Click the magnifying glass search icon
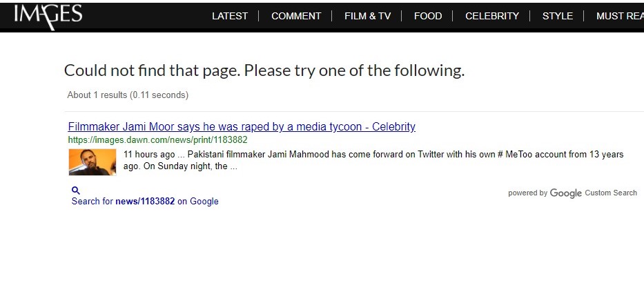 coord(75,190)
